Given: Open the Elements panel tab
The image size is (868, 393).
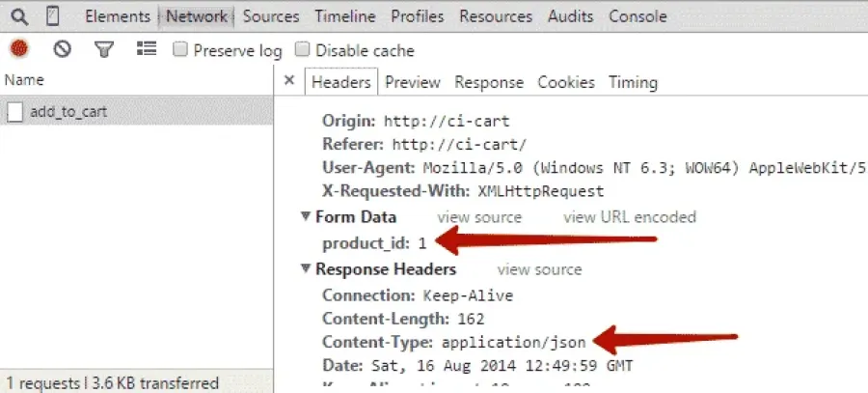Looking at the screenshot, I should [x=118, y=16].
